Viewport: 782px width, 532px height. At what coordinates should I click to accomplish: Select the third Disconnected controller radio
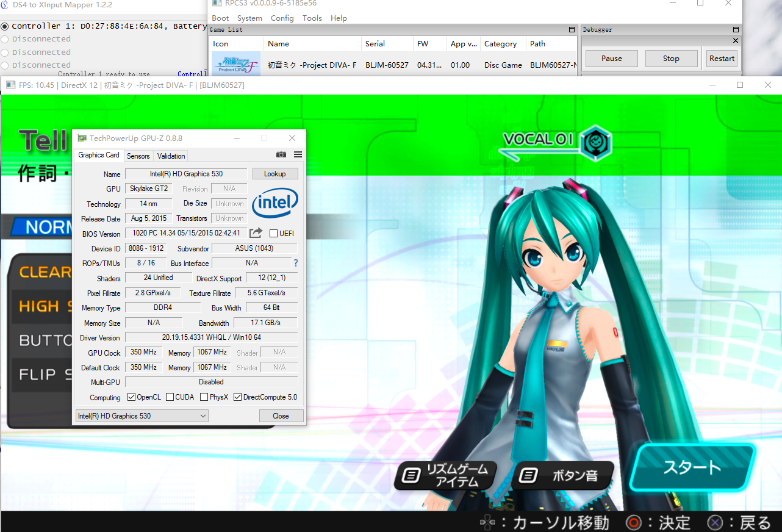[x=5, y=65]
